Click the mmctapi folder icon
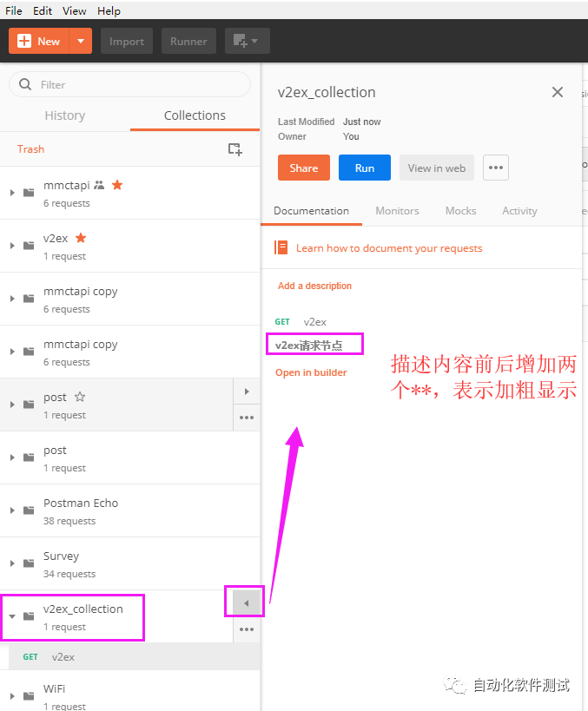 (29, 193)
